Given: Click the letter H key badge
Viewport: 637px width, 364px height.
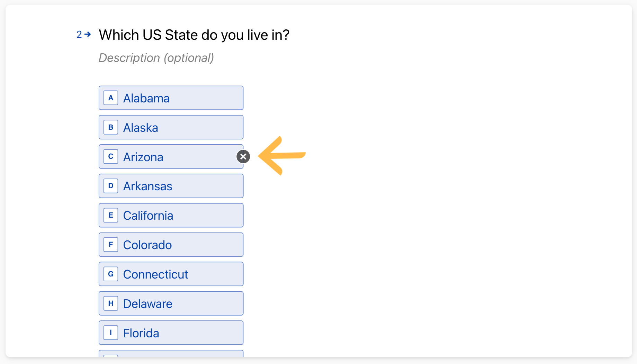Looking at the screenshot, I should click(111, 303).
